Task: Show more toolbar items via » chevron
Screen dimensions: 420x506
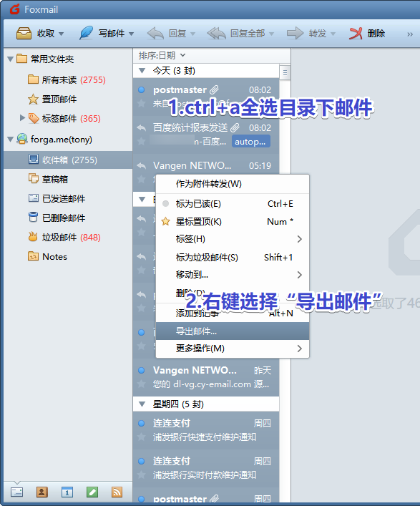Action: point(410,34)
